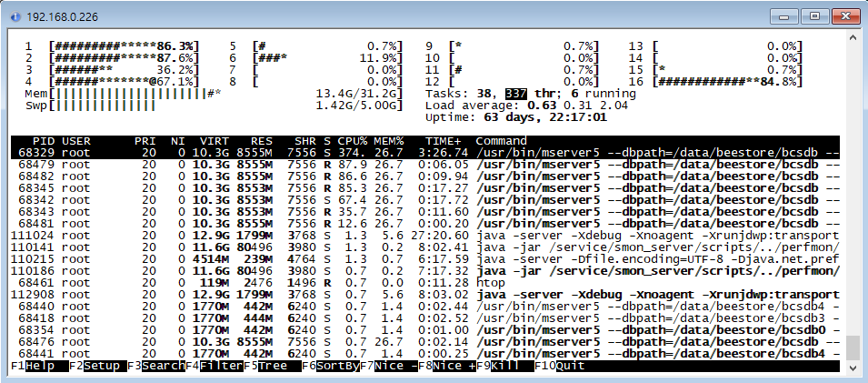Click the highlighted 337 thread count
Viewport: 868px width, 383px height.
coord(516,94)
